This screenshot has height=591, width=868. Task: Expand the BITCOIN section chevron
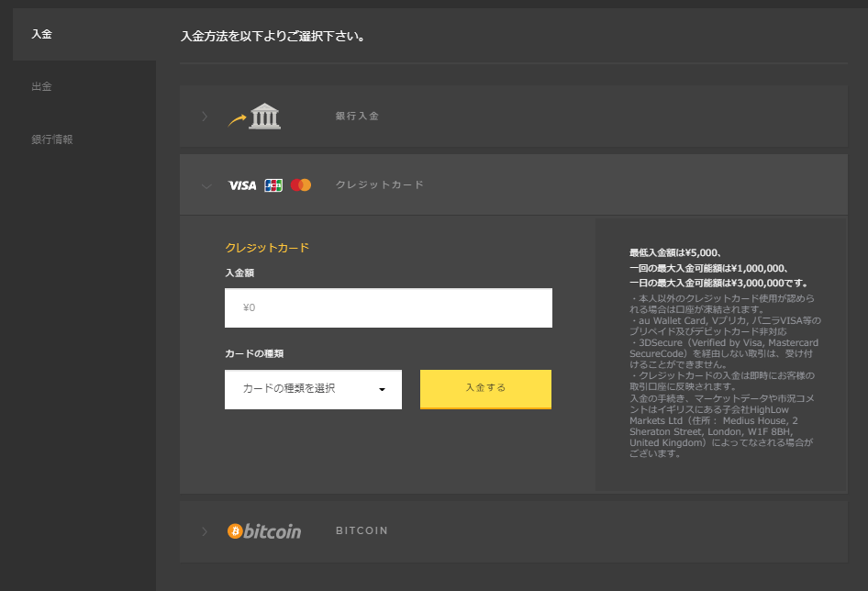tap(205, 530)
